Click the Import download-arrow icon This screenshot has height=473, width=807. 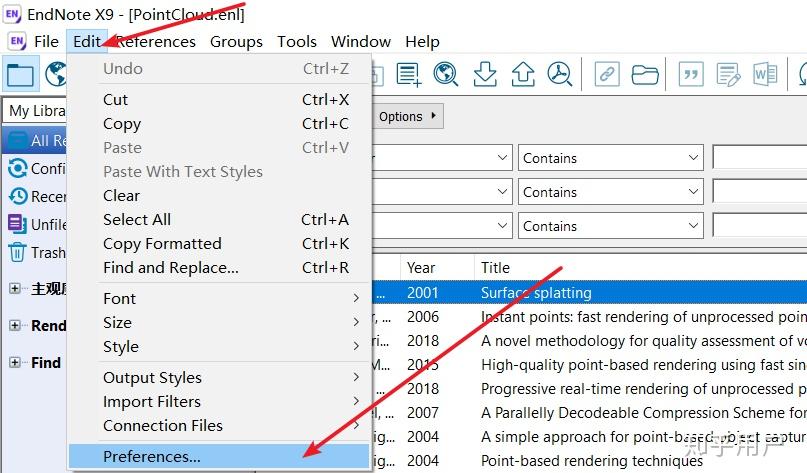484,74
